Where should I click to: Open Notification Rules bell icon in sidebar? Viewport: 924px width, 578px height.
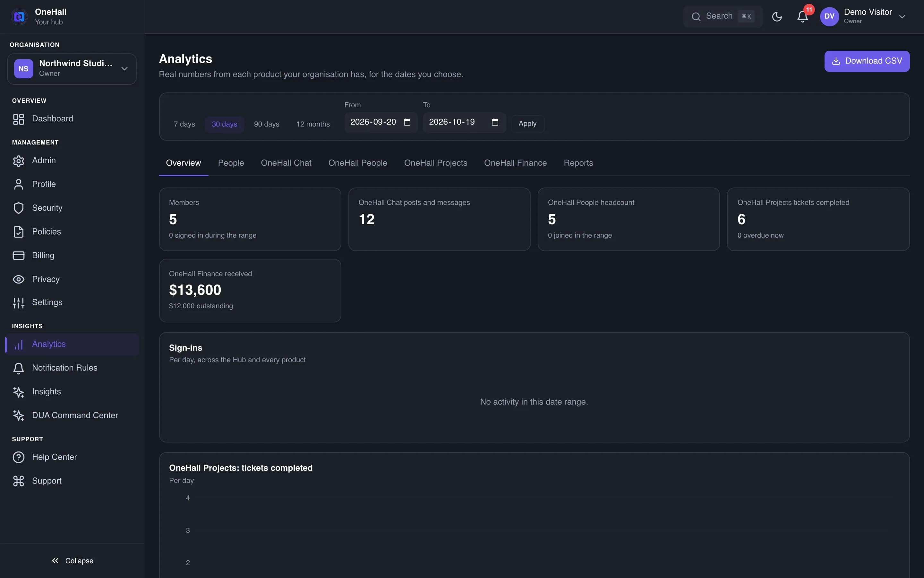pos(18,368)
